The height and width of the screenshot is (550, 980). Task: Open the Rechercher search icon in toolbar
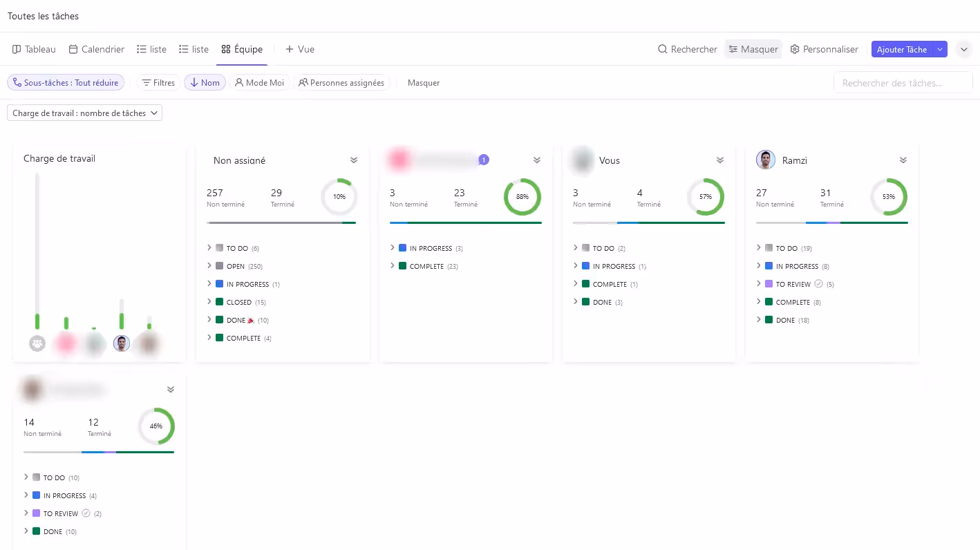pos(662,50)
